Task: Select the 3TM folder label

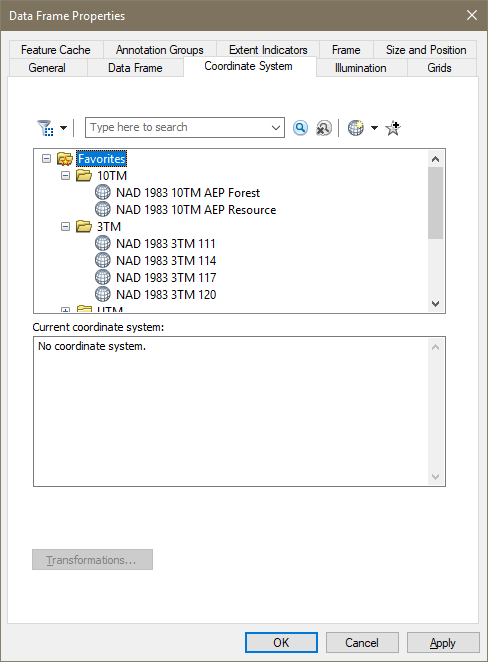Action: click(x=109, y=227)
